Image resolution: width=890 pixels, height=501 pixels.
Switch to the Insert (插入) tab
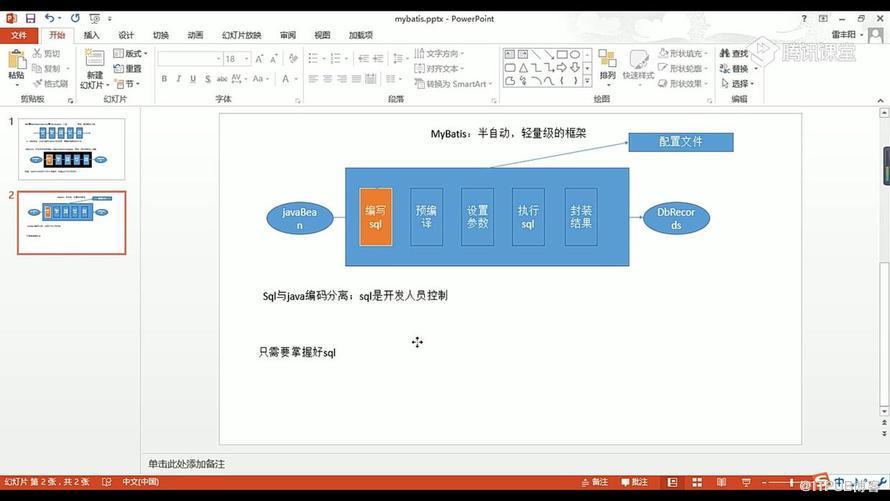[x=91, y=35]
